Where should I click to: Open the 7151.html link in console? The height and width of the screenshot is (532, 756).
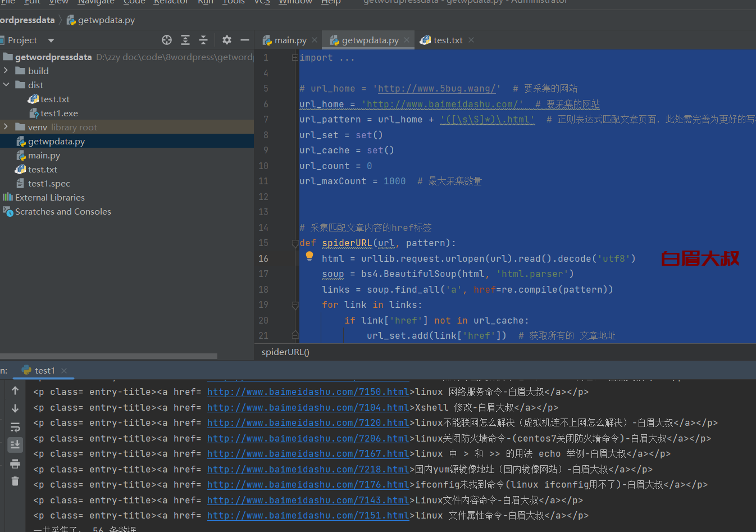click(308, 515)
